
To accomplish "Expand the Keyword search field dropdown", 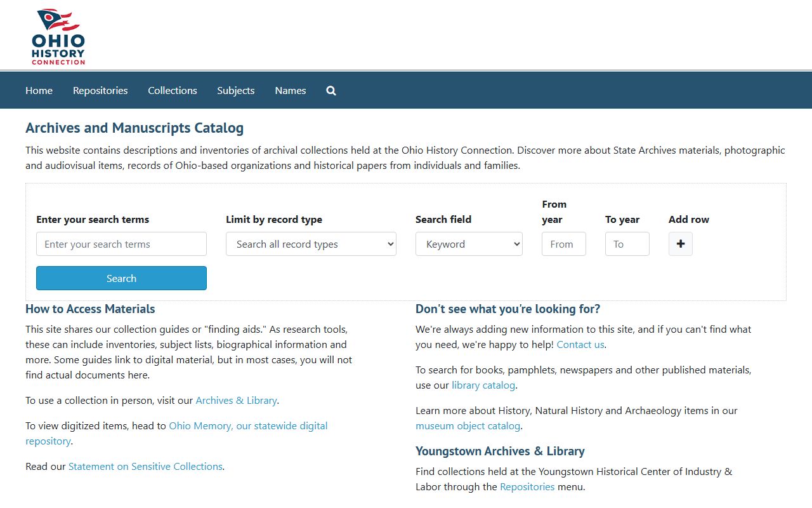I will [x=469, y=244].
